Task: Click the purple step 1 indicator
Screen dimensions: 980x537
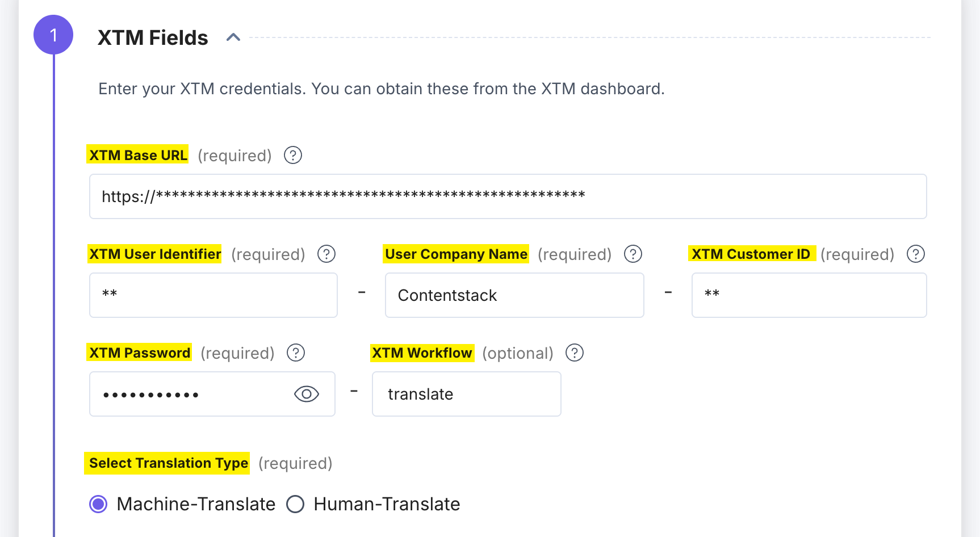Action: (x=53, y=35)
